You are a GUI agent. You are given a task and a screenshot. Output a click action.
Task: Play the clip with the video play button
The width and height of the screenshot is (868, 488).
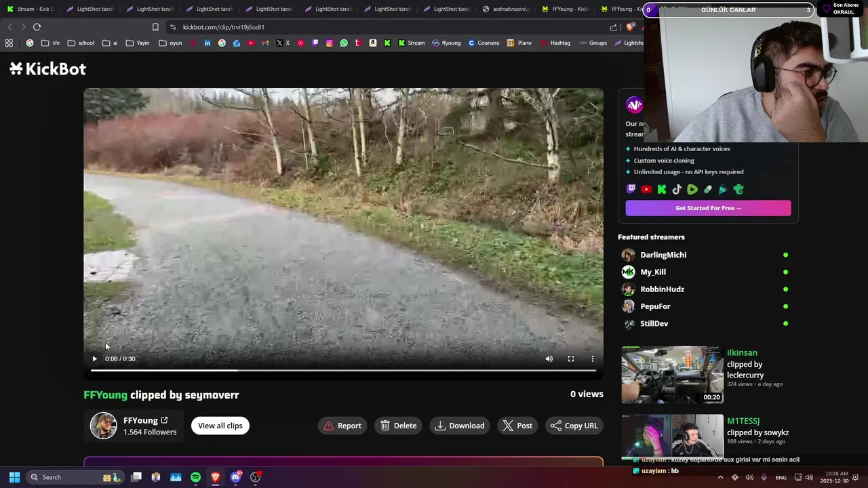click(94, 359)
